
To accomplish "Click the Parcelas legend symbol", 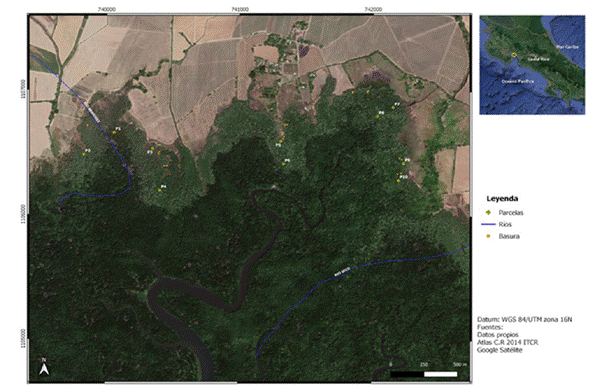I will tap(488, 212).
